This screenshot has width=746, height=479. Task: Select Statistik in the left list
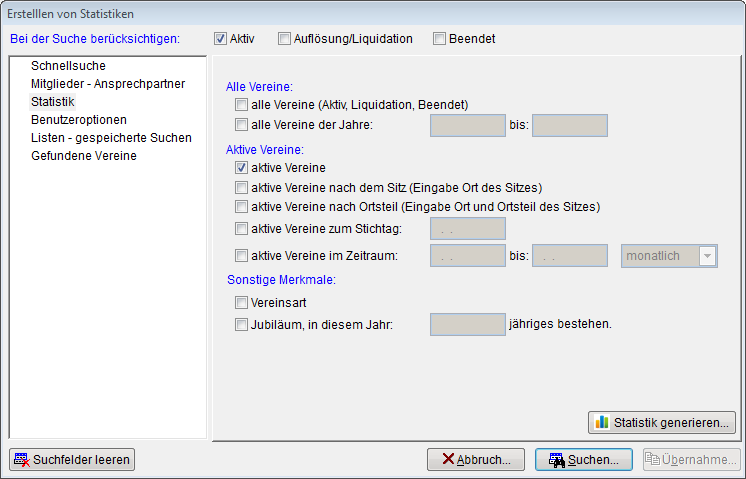coord(53,102)
